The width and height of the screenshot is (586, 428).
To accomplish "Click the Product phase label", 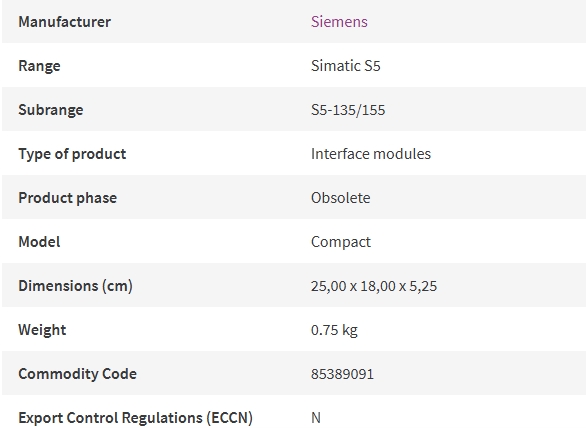I will pyautogui.click(x=68, y=198).
